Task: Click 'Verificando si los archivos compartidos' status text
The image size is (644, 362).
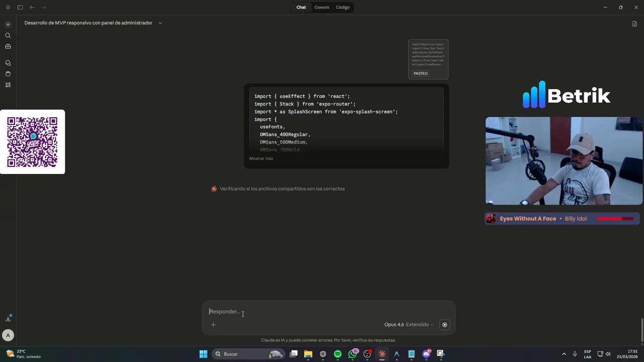Action: pos(282,189)
